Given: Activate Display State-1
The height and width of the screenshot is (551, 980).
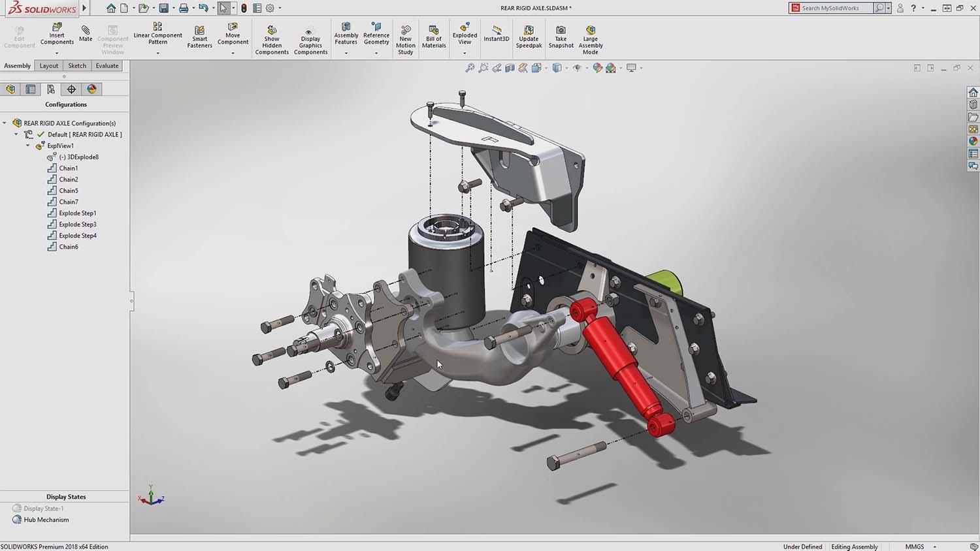Looking at the screenshot, I should (42, 508).
